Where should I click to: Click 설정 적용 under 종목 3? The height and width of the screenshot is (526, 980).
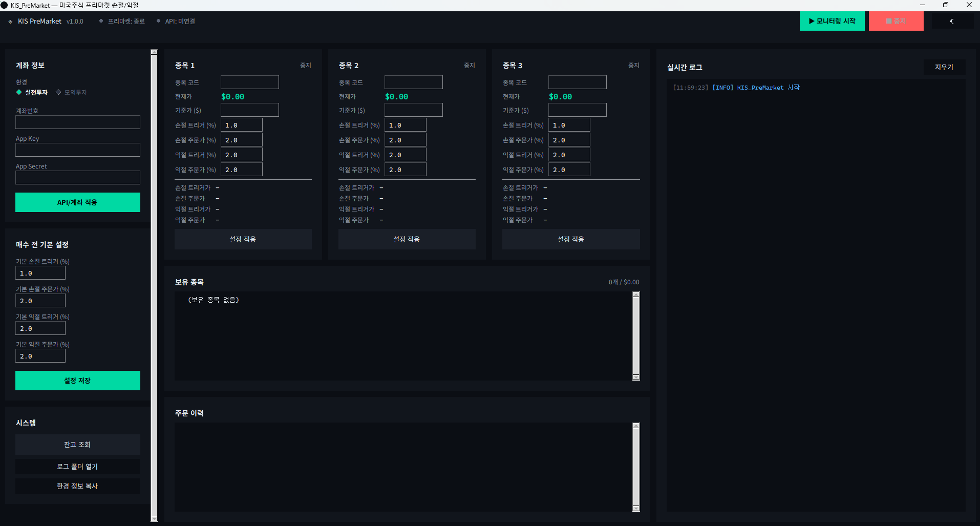pyautogui.click(x=571, y=239)
